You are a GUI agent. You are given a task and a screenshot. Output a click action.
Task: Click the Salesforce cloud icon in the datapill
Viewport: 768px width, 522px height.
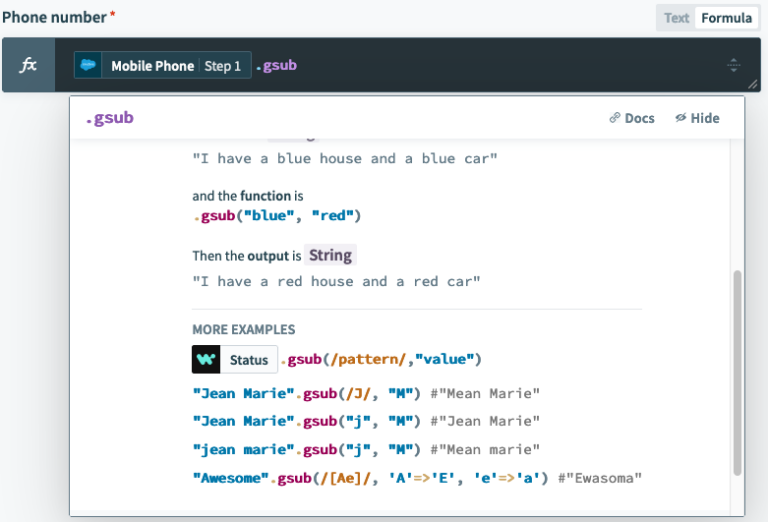tap(88, 66)
